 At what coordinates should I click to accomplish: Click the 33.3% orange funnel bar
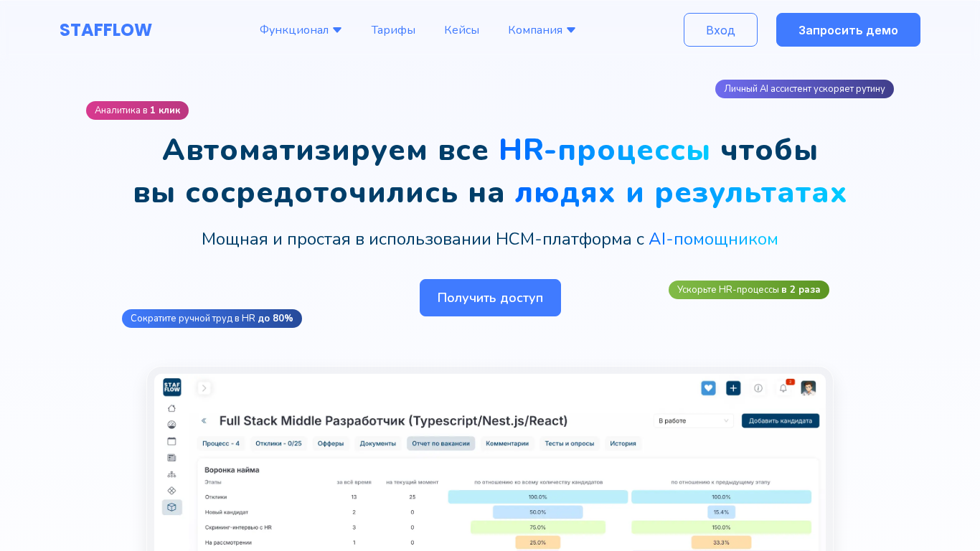point(721,542)
